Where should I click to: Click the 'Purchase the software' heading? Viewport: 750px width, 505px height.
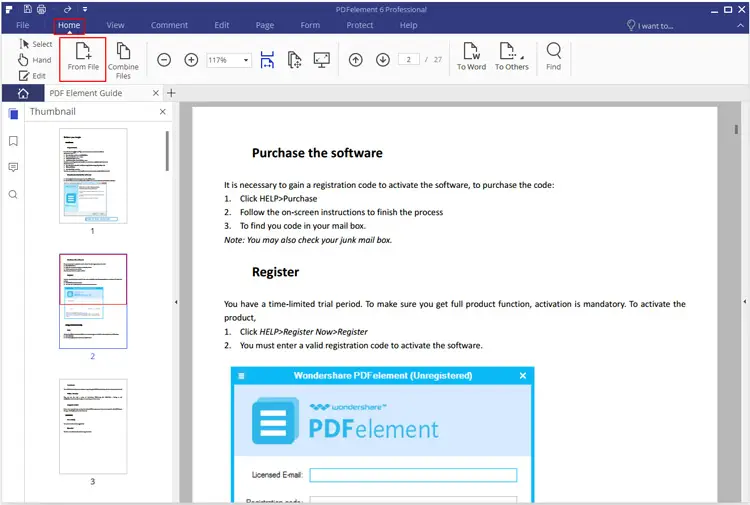317,153
